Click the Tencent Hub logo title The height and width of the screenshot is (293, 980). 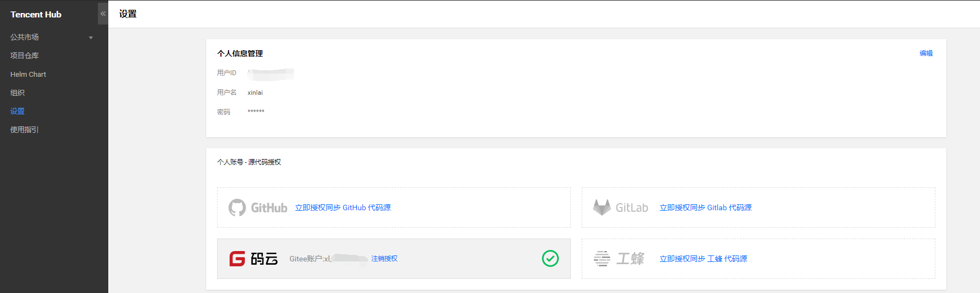point(36,15)
